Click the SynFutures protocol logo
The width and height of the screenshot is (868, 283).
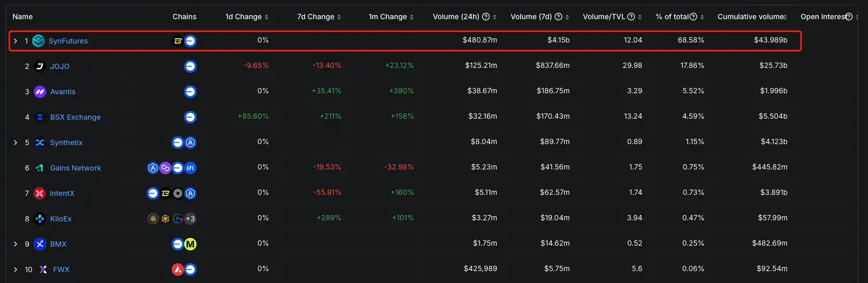(x=38, y=41)
